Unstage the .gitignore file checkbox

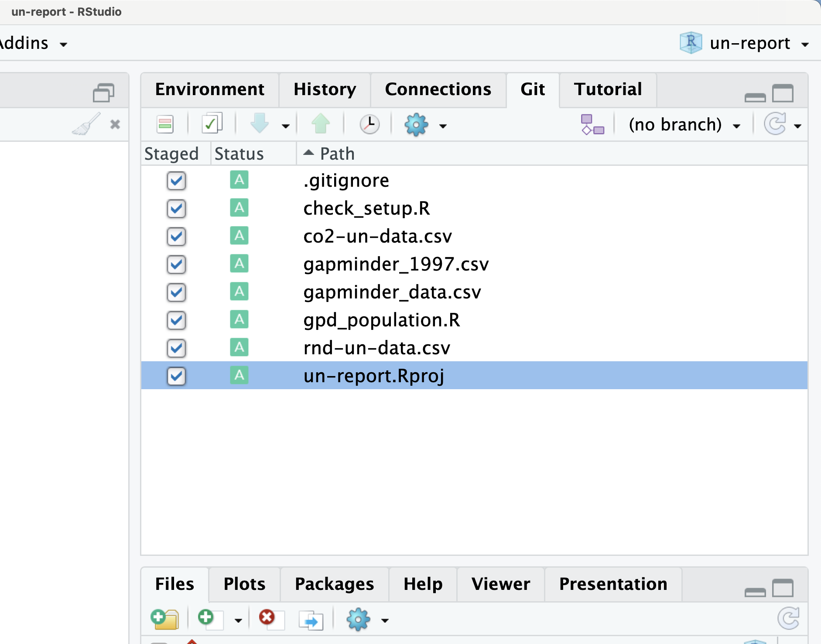point(176,181)
